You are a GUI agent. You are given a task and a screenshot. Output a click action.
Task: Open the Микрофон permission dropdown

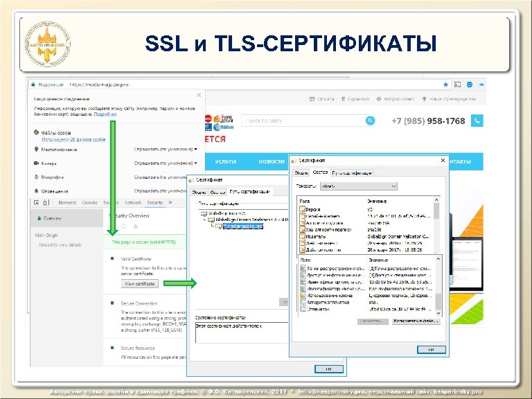[x=160, y=177]
